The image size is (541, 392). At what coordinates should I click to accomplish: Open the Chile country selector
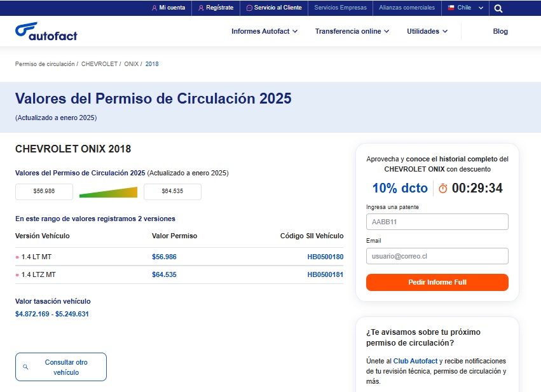[x=466, y=8]
